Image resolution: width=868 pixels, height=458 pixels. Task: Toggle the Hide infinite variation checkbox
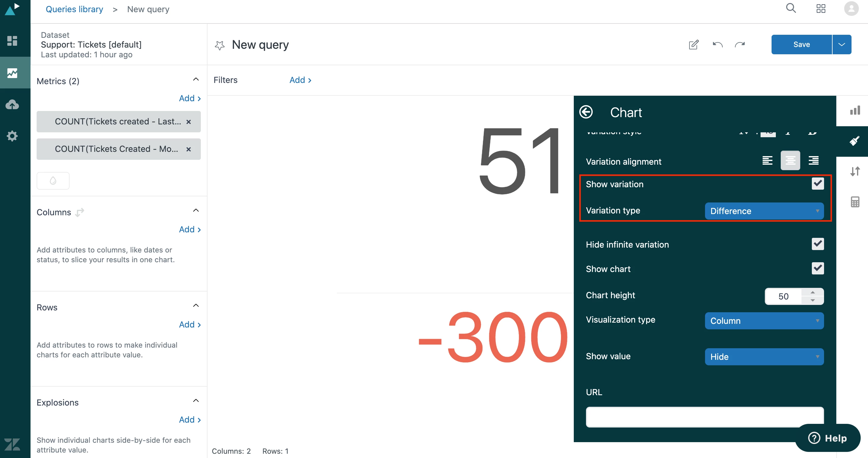817,244
